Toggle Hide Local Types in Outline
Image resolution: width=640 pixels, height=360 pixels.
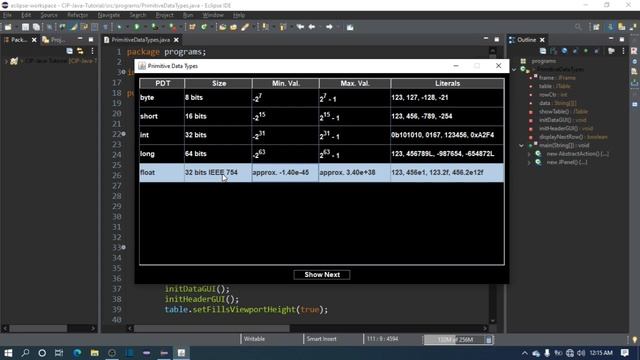[596, 51]
